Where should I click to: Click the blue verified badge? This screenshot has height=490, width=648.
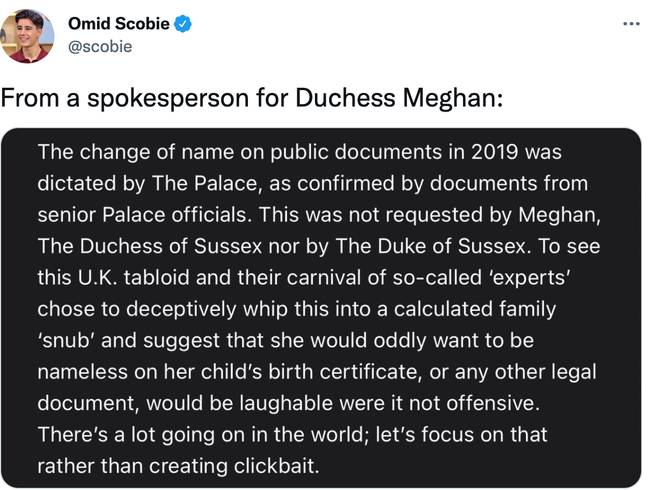click(x=182, y=24)
